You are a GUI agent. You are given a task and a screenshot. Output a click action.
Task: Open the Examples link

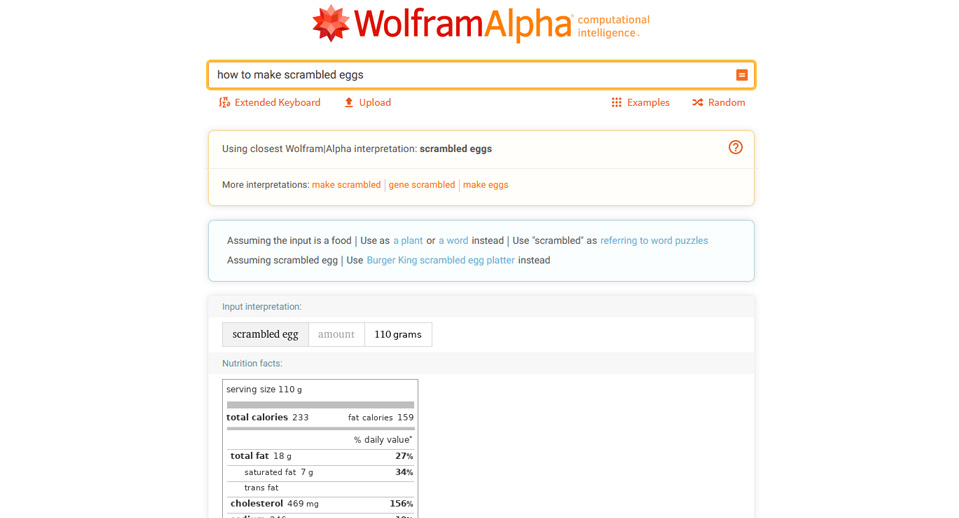tap(640, 102)
